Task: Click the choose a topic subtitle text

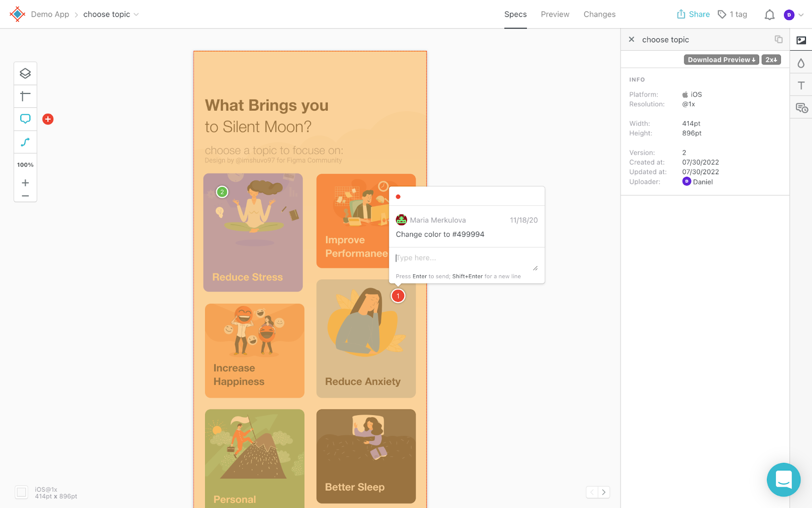Action: click(x=274, y=150)
